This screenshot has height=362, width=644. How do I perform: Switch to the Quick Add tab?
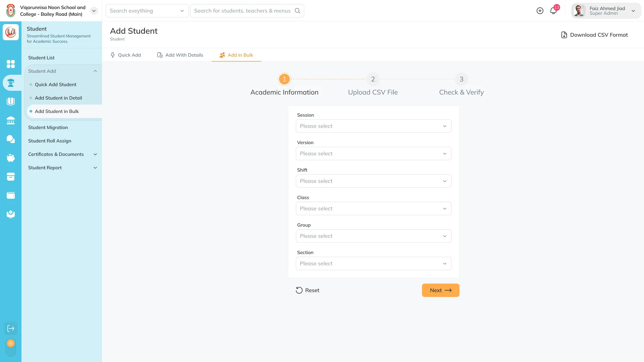pyautogui.click(x=126, y=55)
